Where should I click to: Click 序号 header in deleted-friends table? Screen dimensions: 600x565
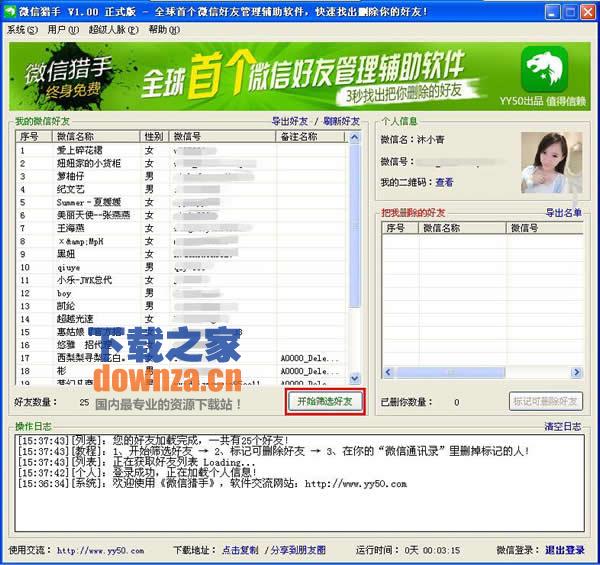(x=400, y=228)
